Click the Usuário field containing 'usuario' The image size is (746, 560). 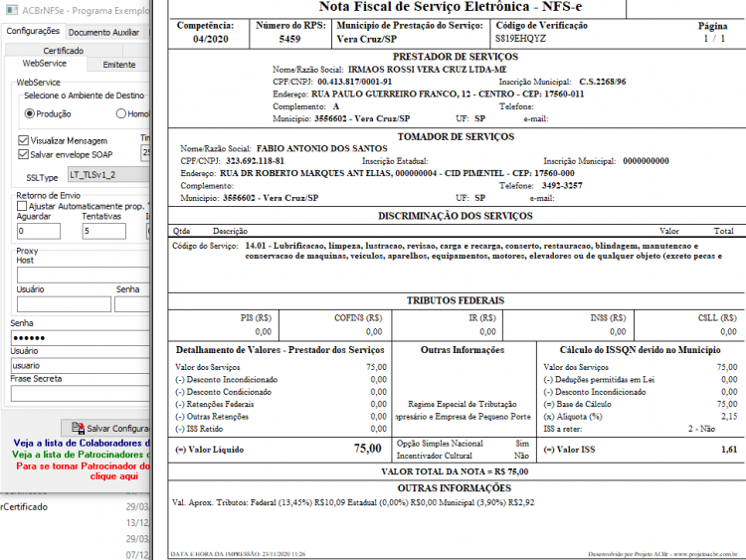click(80, 365)
